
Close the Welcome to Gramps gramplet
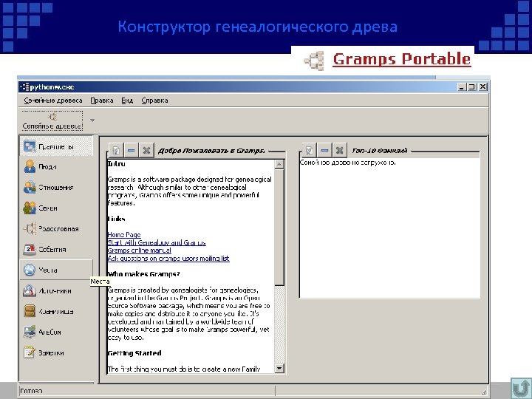(146, 150)
